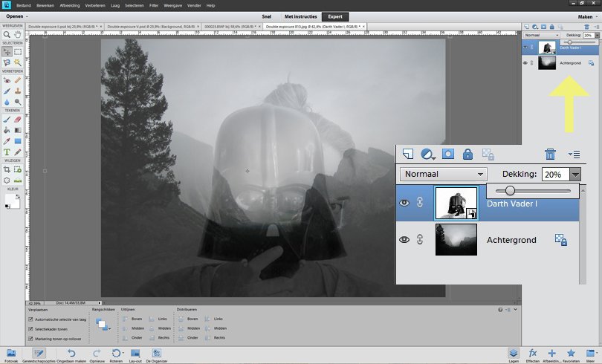Reset to default black and white colors
The image size is (602, 364).
click(x=7, y=207)
